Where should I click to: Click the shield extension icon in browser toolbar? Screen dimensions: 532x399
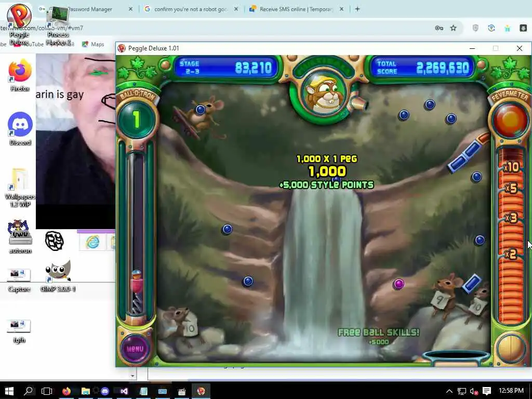pos(475,28)
